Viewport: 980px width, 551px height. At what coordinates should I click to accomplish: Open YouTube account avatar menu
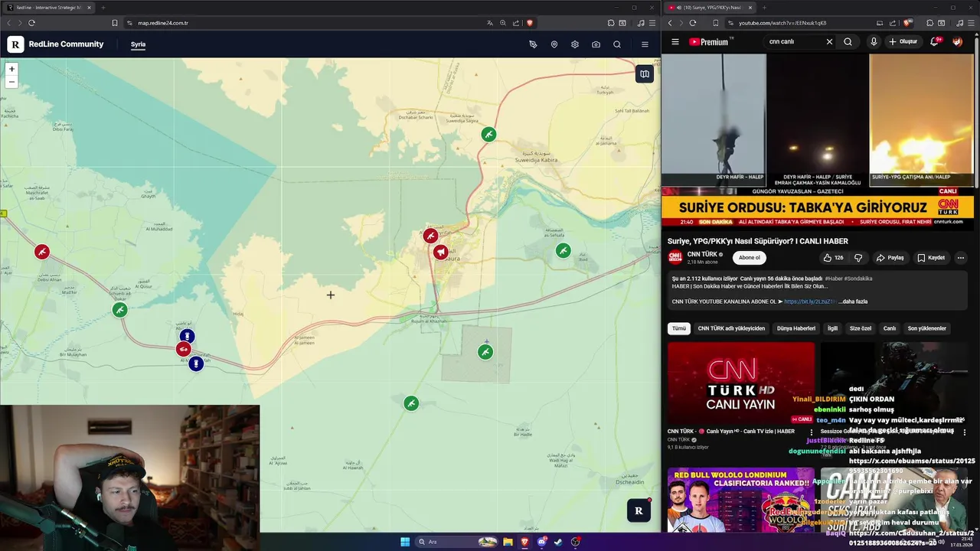tap(957, 42)
